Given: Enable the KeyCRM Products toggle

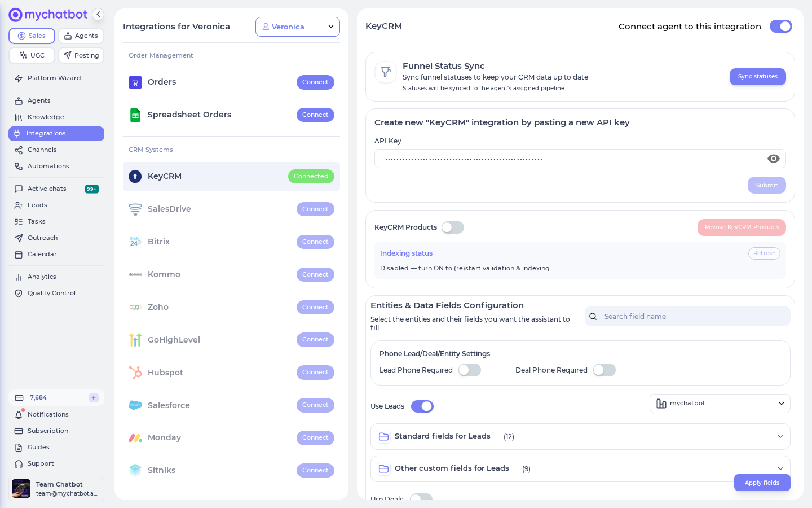Looking at the screenshot, I should pos(453,227).
